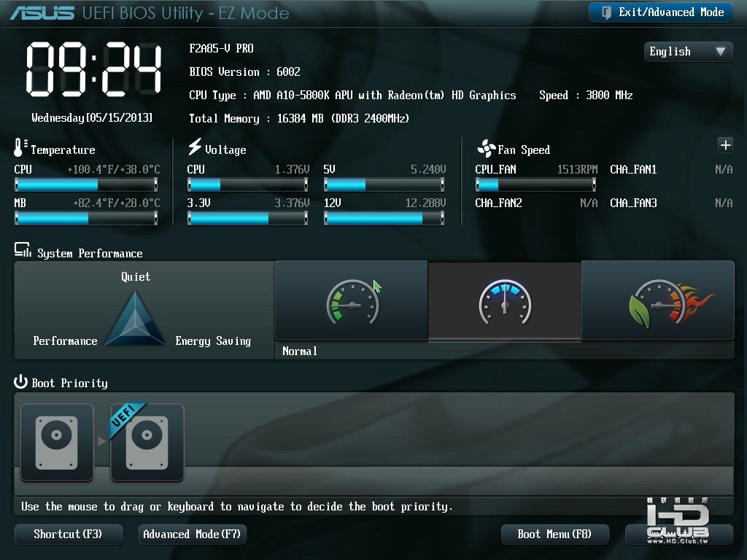This screenshot has width=747, height=560.
Task: Select the ASUS Optimal flame gauge mode
Action: [x=658, y=300]
